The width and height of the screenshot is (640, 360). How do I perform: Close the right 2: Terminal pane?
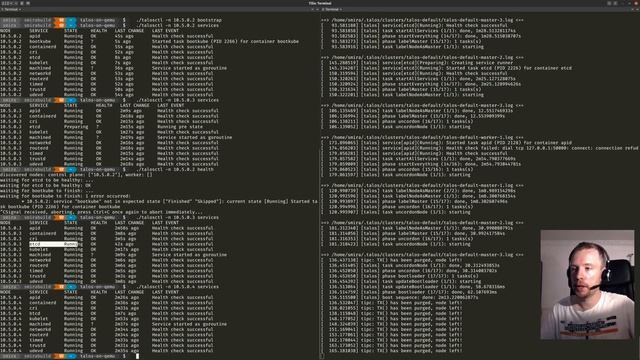coord(637,9)
